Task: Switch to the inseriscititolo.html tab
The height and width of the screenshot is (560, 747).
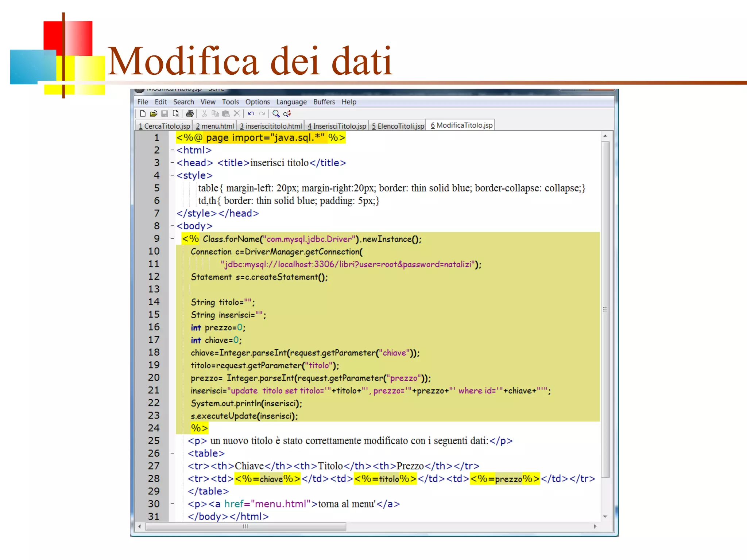Action: (271, 126)
